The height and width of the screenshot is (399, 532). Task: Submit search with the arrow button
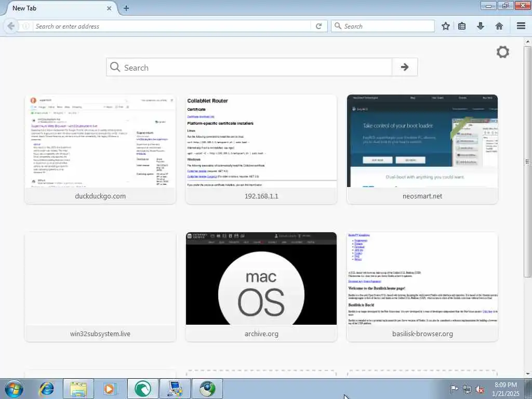tap(404, 67)
